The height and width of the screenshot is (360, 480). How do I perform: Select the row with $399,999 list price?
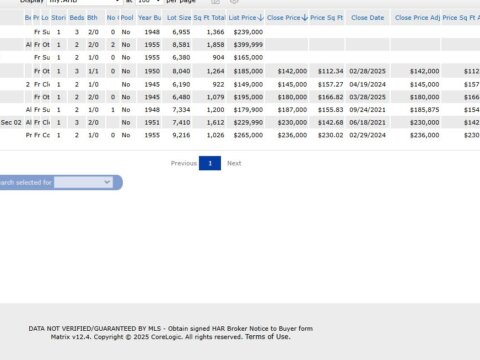coord(240,45)
